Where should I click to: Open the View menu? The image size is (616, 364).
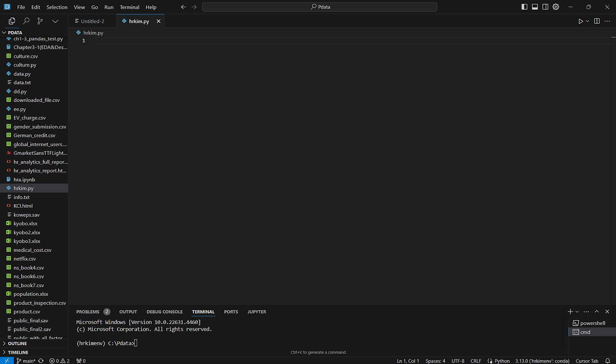[x=79, y=7]
